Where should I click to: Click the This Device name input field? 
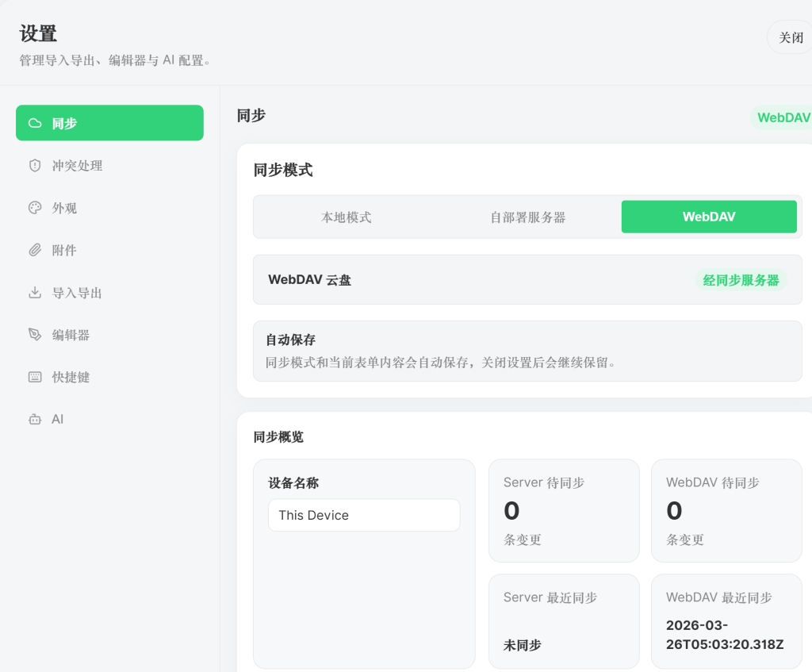pos(363,515)
